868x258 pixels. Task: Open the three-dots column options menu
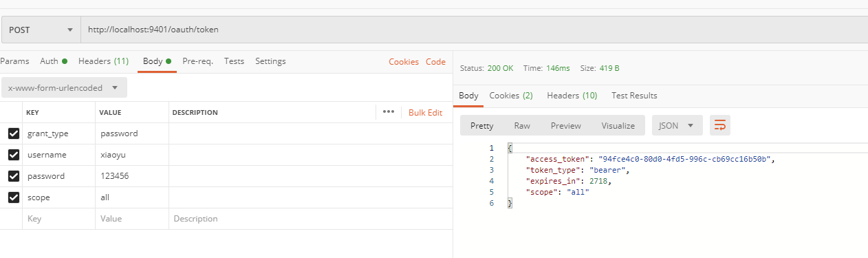pos(388,112)
